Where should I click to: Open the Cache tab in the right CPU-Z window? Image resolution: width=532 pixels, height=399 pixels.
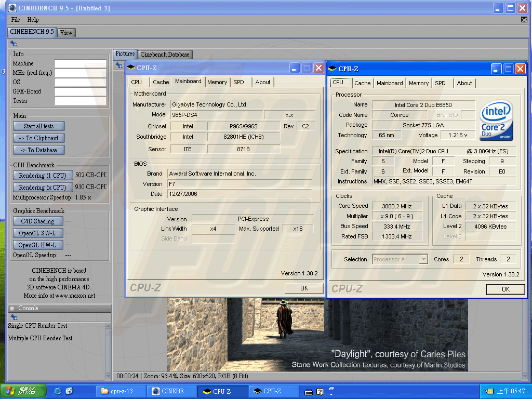362,83
